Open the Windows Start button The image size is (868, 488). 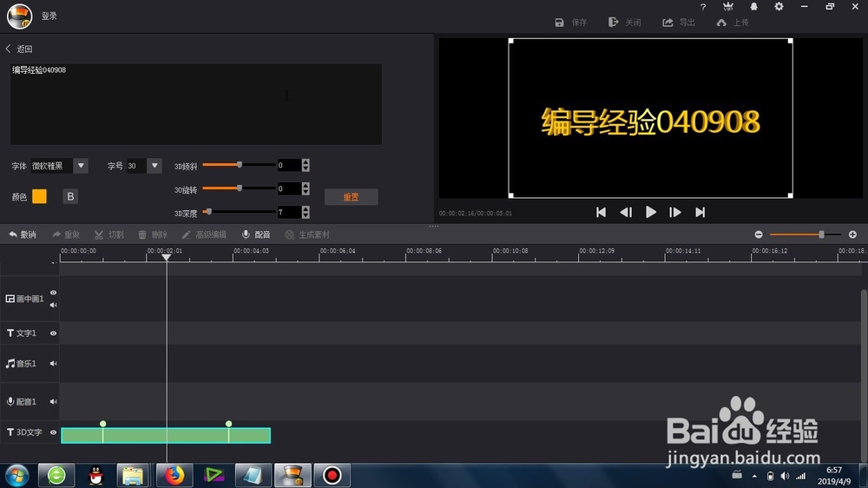17,475
